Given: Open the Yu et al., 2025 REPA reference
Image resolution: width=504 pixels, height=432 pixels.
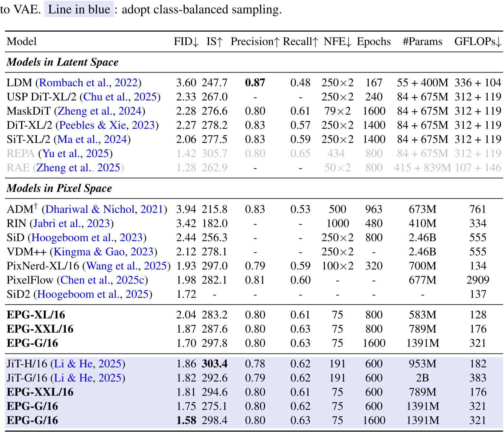Looking at the screenshot, I should click(x=76, y=154).
